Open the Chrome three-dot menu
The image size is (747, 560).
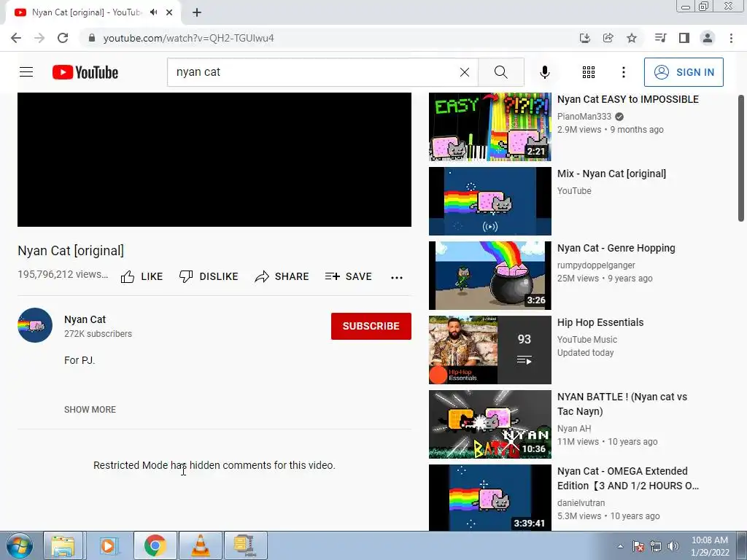point(731,38)
